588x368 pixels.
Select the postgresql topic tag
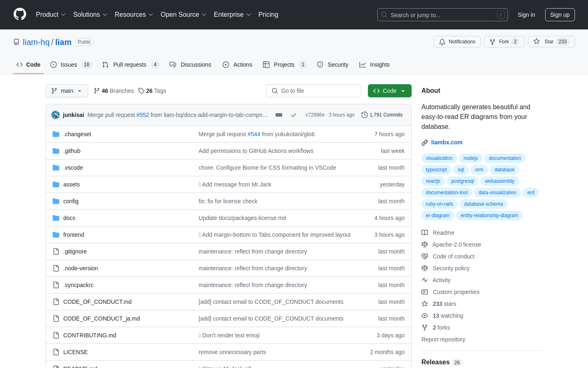462,181
